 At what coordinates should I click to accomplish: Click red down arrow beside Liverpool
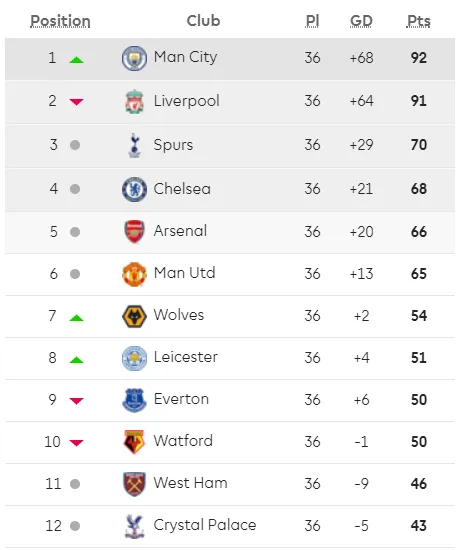coord(76,102)
